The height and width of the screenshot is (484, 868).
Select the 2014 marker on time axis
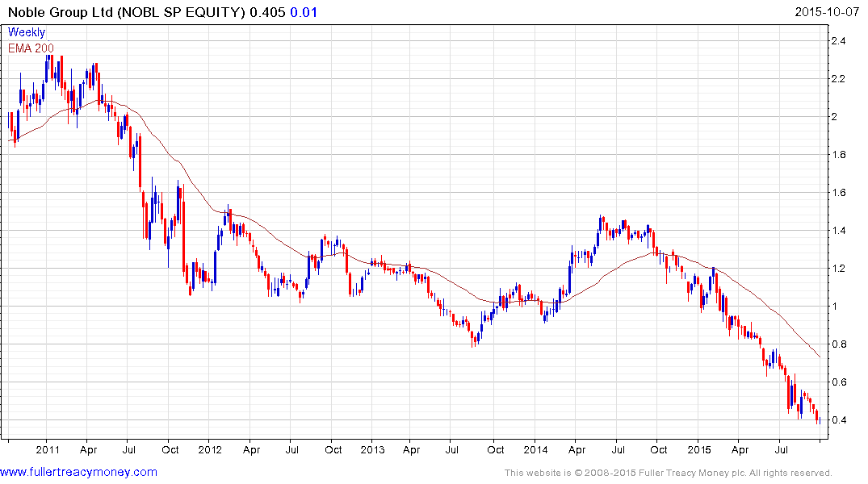pyautogui.click(x=535, y=449)
